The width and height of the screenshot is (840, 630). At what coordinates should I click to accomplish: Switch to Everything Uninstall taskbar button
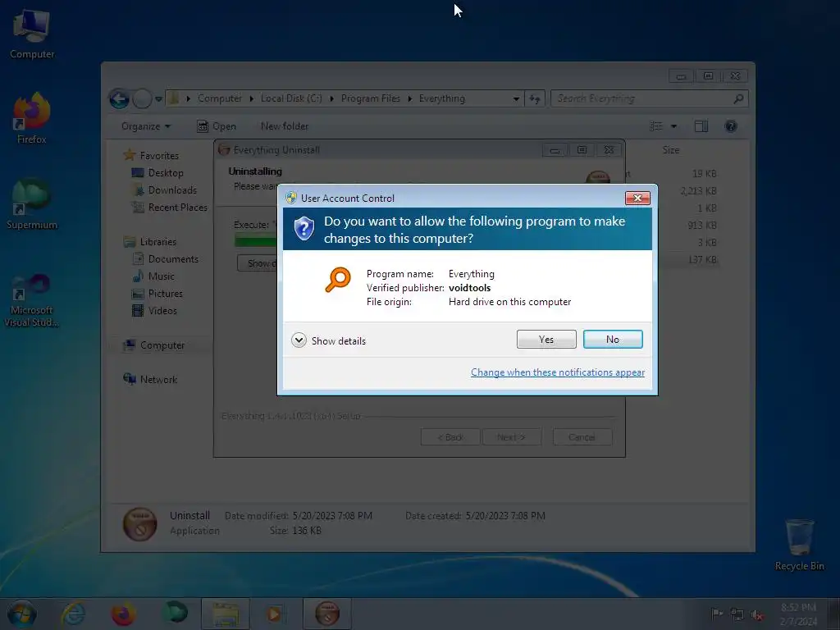click(326, 614)
